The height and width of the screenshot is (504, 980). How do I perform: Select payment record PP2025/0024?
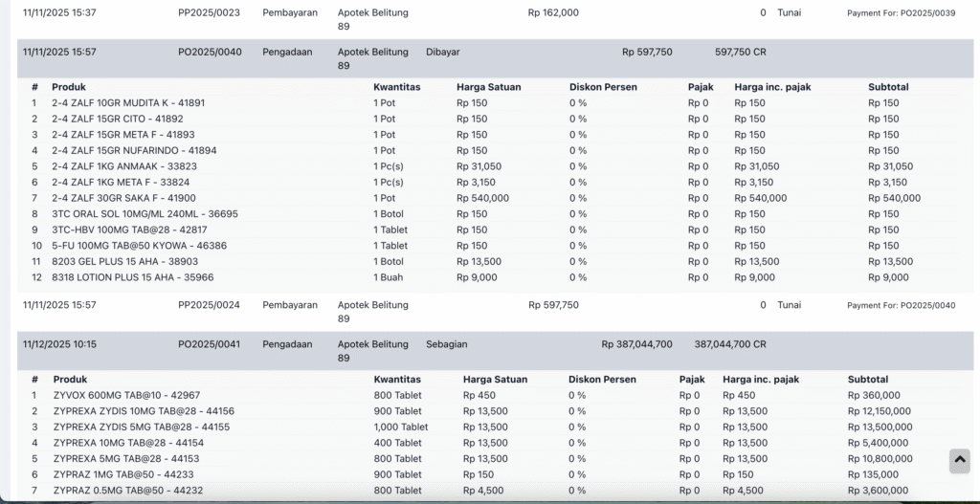coord(209,305)
